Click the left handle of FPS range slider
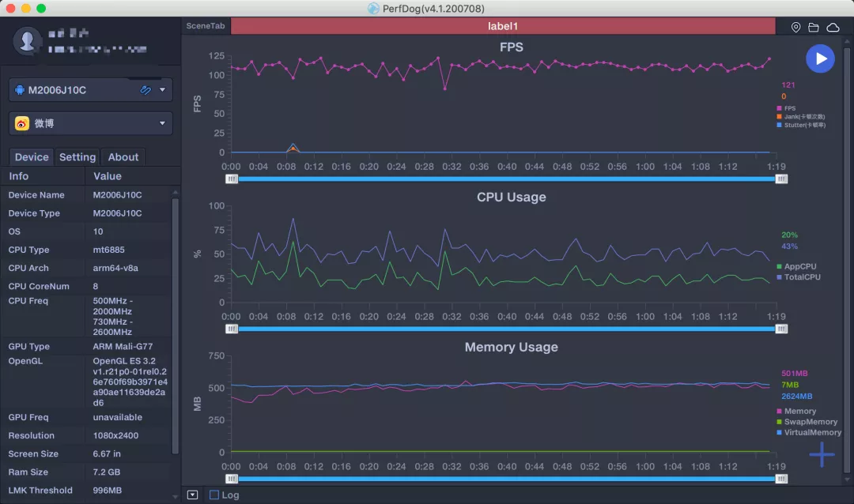 coord(232,179)
